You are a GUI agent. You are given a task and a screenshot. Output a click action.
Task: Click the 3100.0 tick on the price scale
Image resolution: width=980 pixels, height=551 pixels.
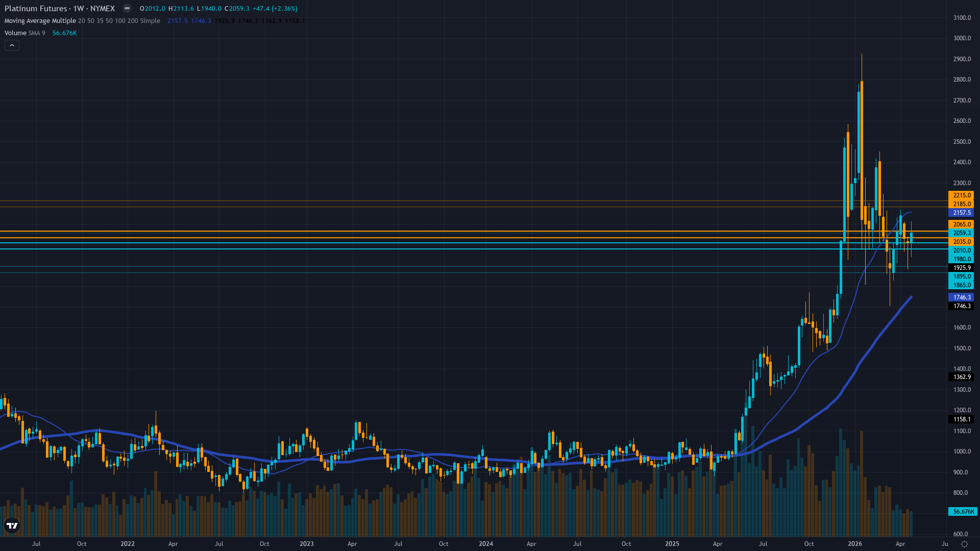[x=962, y=18]
